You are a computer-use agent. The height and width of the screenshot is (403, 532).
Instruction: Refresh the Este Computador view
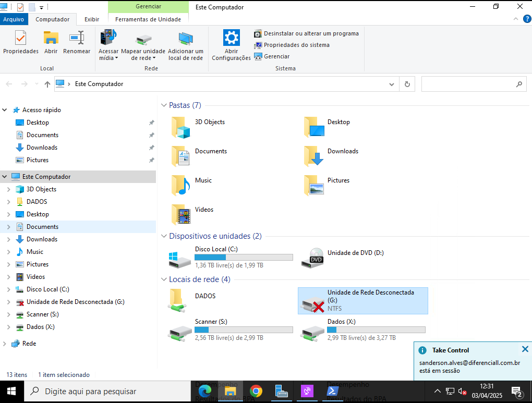(407, 84)
